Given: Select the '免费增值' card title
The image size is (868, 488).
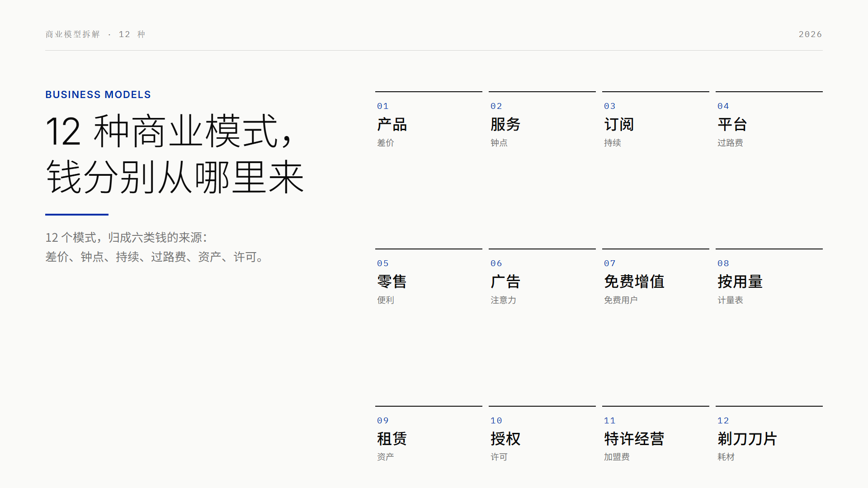Looking at the screenshot, I should point(634,282).
